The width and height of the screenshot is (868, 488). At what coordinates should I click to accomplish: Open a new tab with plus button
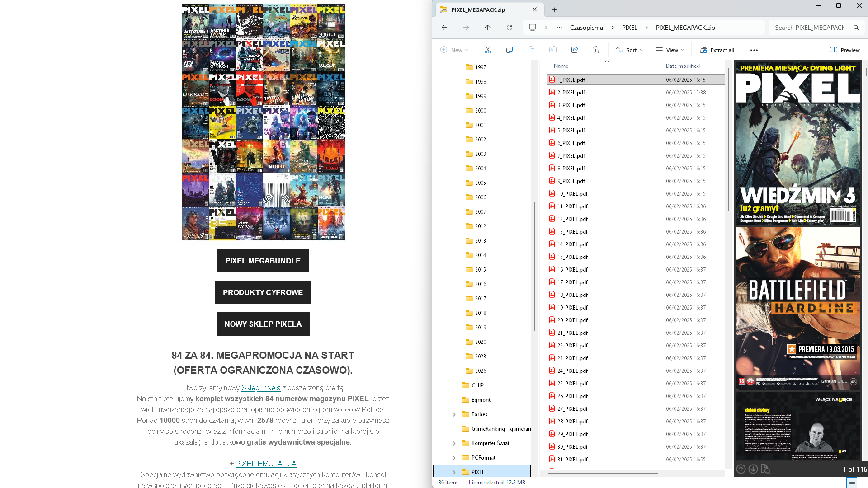[x=555, y=9]
